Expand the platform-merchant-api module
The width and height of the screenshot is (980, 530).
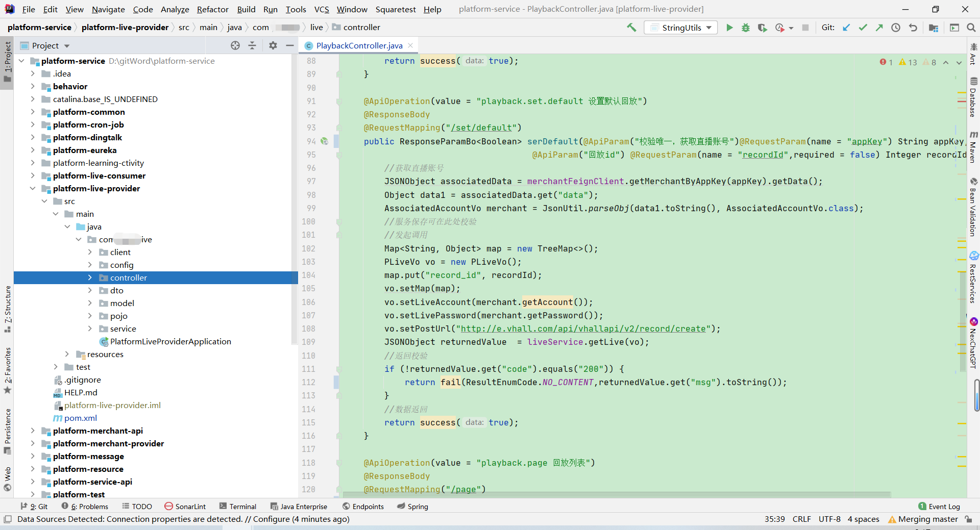(x=33, y=431)
